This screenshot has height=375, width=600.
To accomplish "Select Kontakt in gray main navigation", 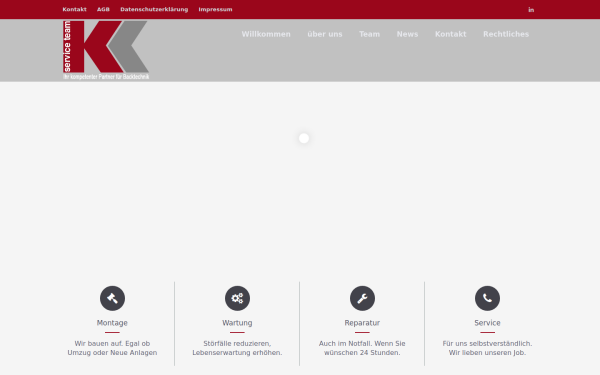I will pyautogui.click(x=450, y=34).
